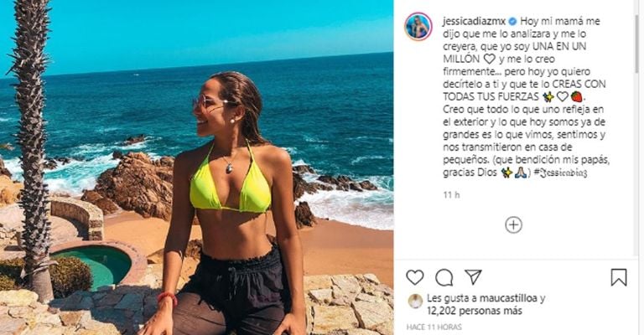This screenshot has width=644, height=335.
Task: Click the HACE 11 HORAS timestamp
Action: click(434, 327)
